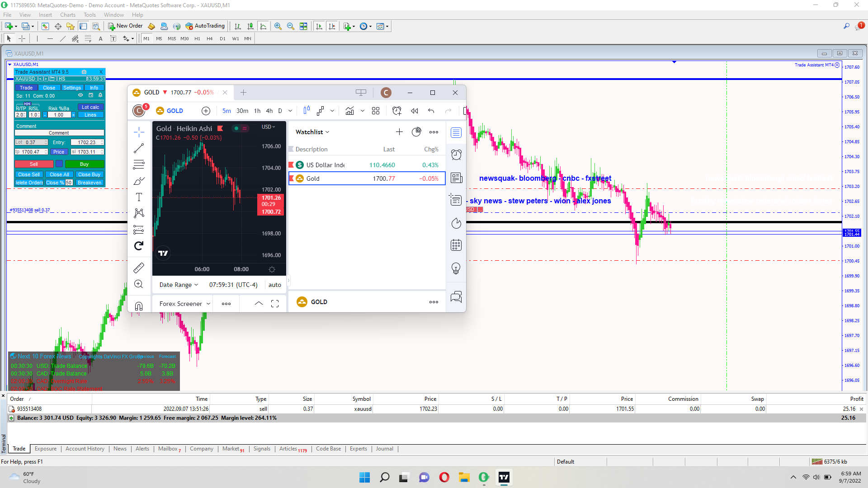Viewport: 868px width, 488px height.
Task: Select the trend line drawing tool
Action: [x=139, y=148]
